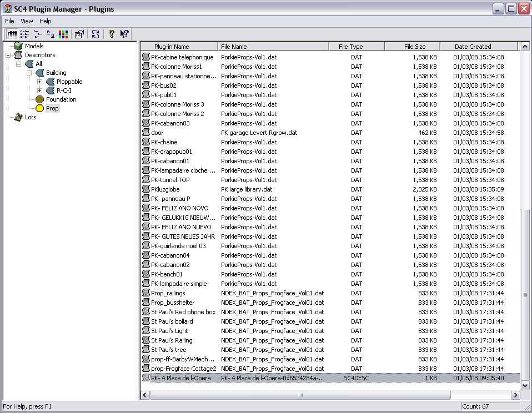532x413 pixels.
Task: Click the icon beside Prop_railings
Action: pyautogui.click(x=146, y=293)
